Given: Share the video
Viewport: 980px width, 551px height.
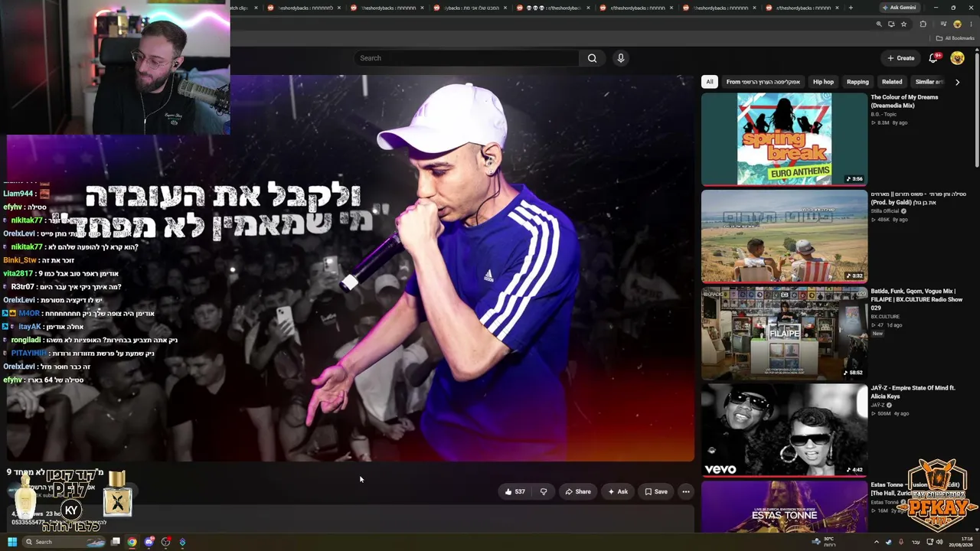Looking at the screenshot, I should coord(578,491).
